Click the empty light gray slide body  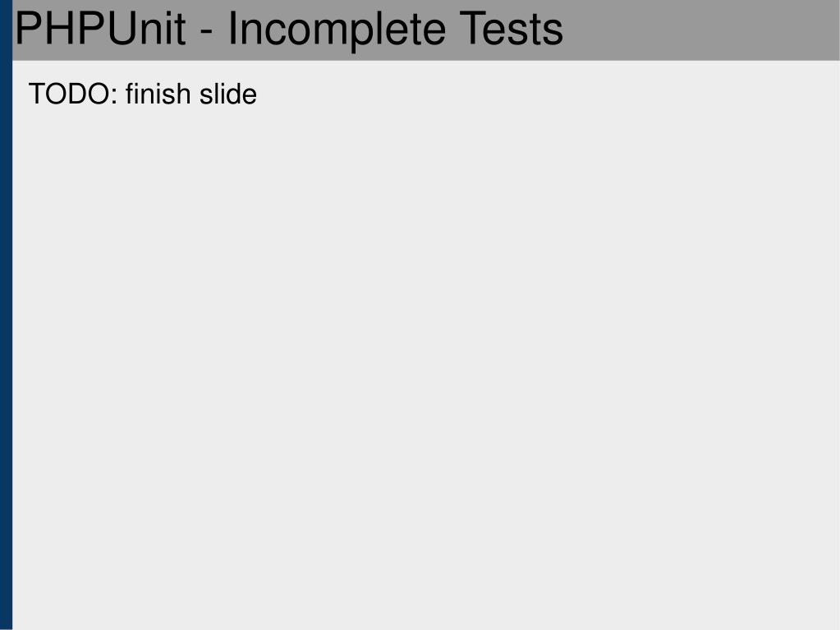(426, 365)
